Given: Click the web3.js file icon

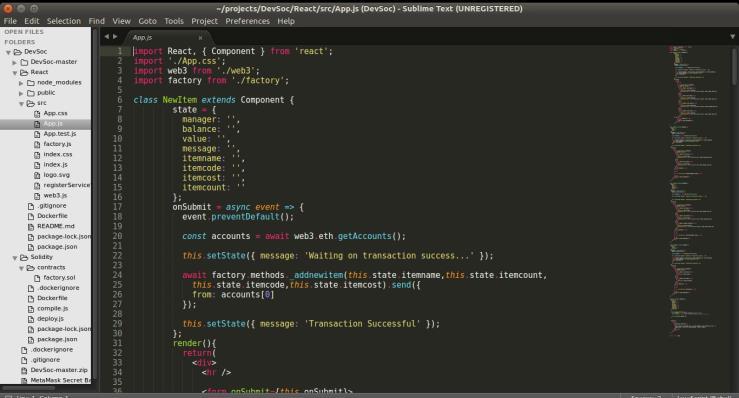Looking at the screenshot, I should [x=37, y=196].
